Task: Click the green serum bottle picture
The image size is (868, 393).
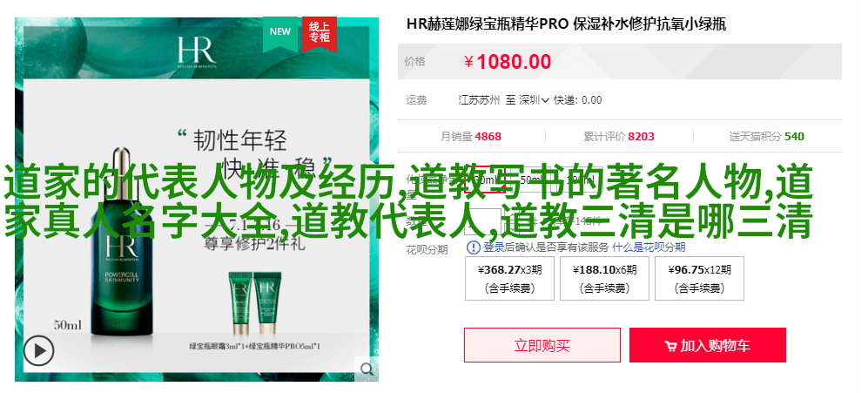Action: click(122, 241)
